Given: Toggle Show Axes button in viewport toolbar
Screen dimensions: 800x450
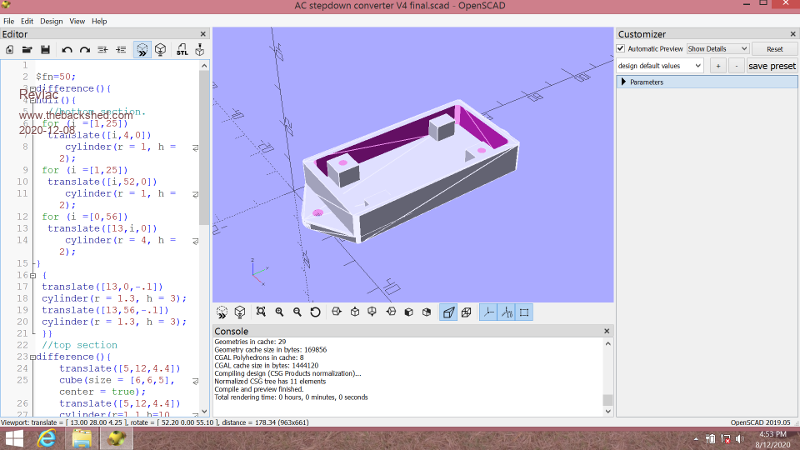Looking at the screenshot, I should pyautogui.click(x=489, y=312).
